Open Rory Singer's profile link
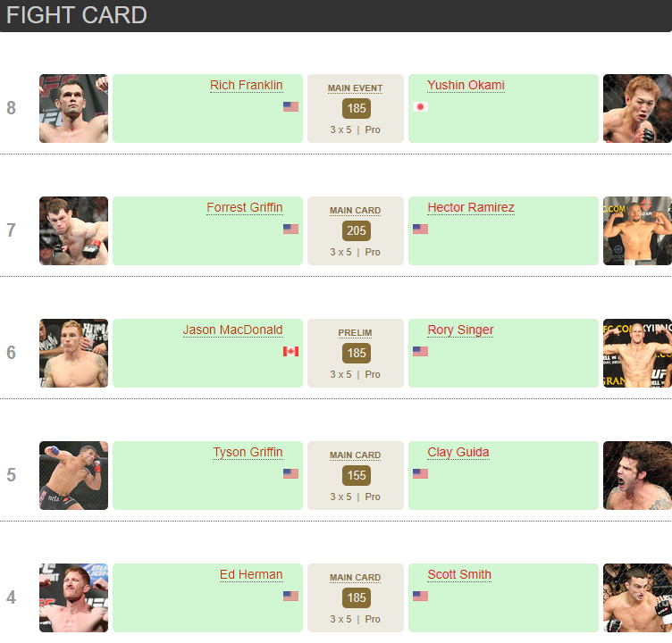Screen dimensions: 672x643 (460, 330)
